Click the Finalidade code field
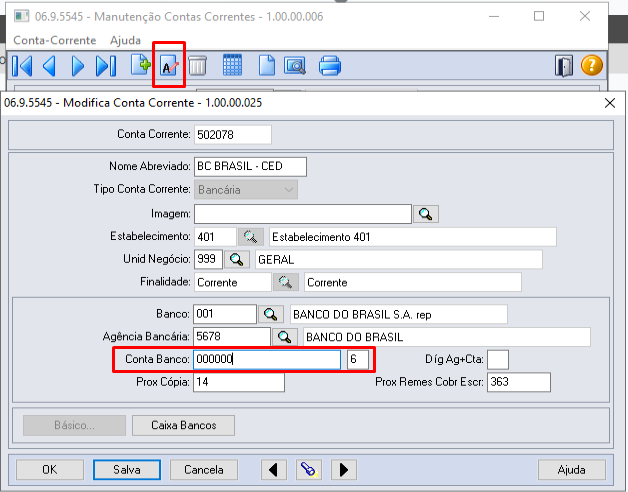 tap(233, 282)
